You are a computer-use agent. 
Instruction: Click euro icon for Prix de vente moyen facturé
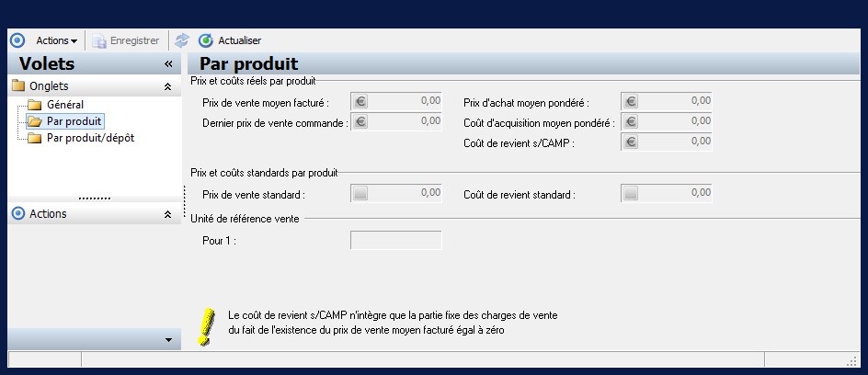point(360,101)
